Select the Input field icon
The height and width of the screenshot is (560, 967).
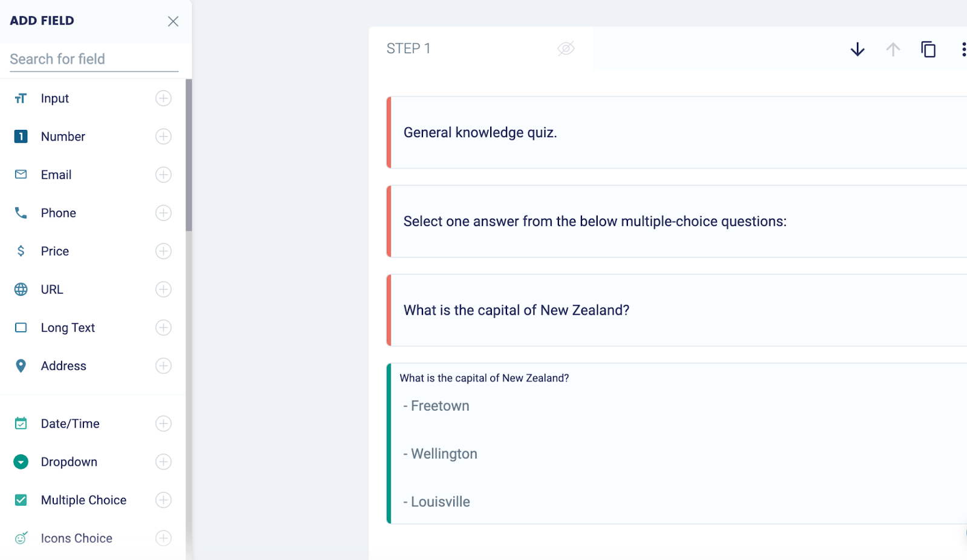click(x=21, y=98)
